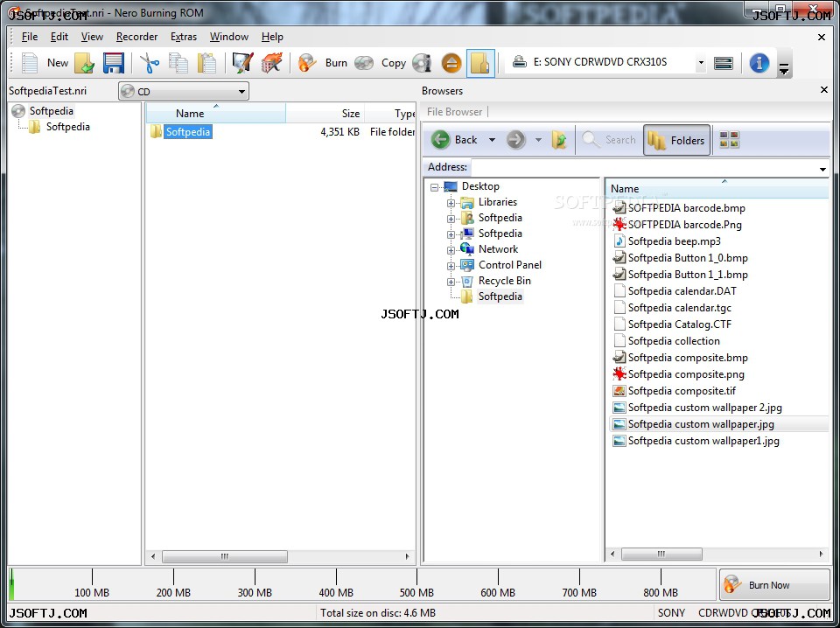Expand the Network tree node
The image size is (840, 628).
451,250
